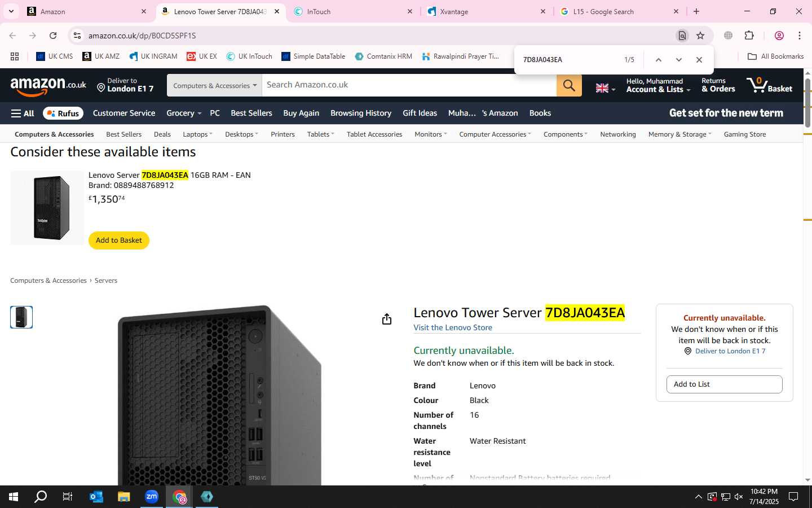Image resolution: width=812 pixels, height=508 pixels.
Task: Open the Servers breadcrumb link
Action: (106, 281)
